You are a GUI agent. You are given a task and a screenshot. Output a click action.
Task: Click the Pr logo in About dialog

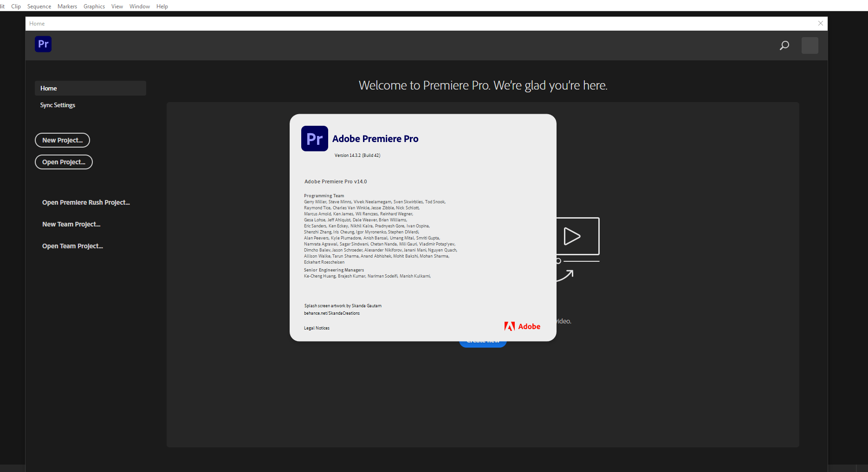point(315,138)
